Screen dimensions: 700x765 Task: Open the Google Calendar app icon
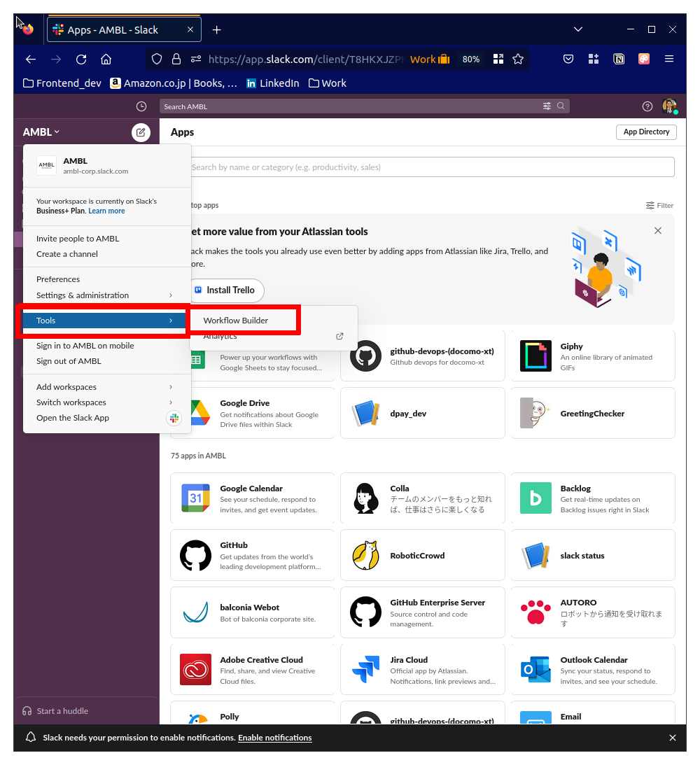pos(195,498)
